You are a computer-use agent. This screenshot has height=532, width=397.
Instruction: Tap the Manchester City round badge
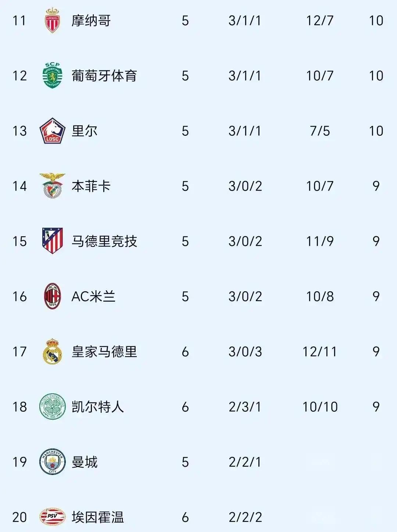(x=52, y=462)
